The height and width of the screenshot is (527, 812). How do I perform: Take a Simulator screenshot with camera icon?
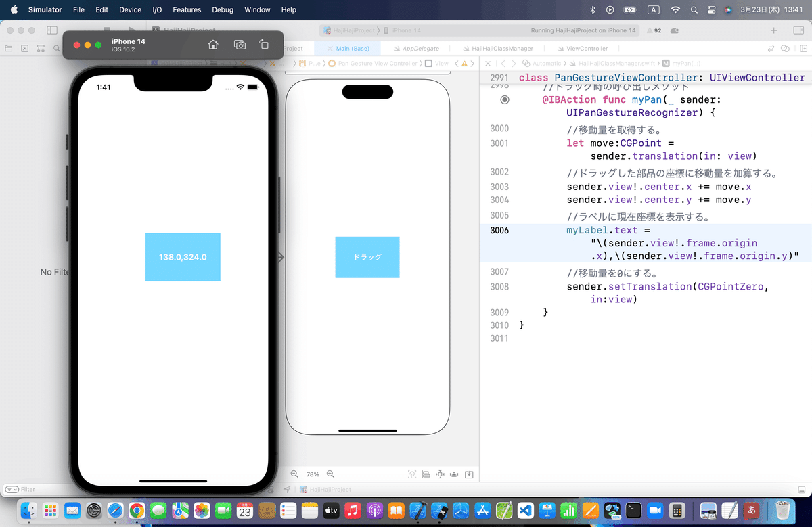point(240,45)
